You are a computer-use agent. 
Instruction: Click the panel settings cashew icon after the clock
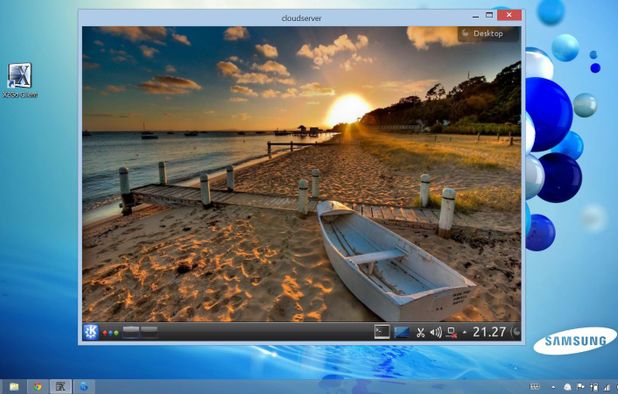point(516,332)
